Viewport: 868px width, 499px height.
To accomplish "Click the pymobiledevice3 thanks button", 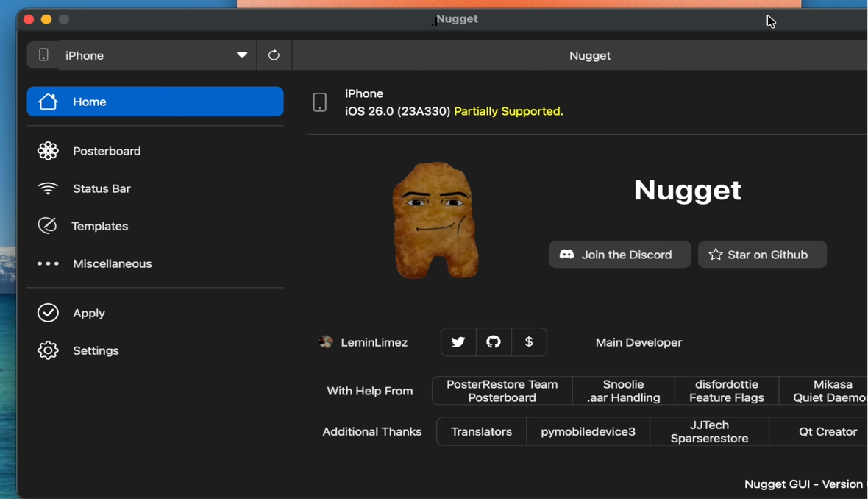I will 588,431.
